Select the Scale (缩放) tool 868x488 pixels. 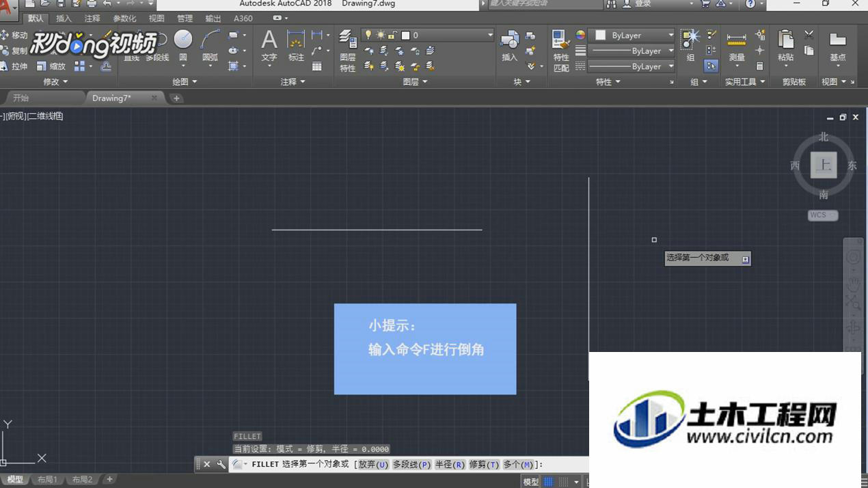point(51,66)
